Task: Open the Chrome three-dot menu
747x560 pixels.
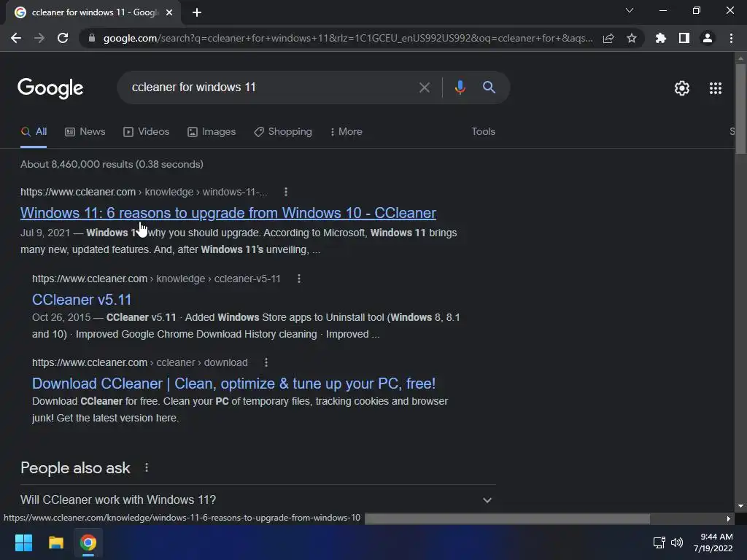Action: (731, 38)
